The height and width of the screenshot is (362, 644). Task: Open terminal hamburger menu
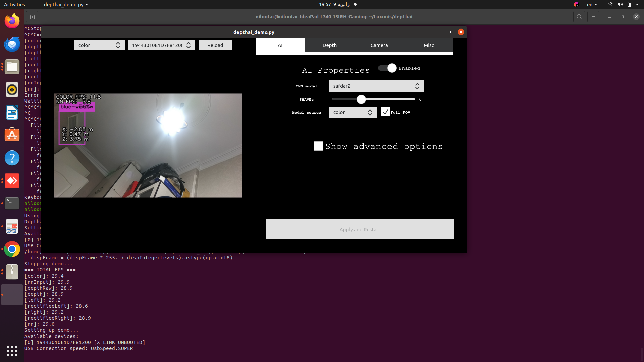click(593, 17)
